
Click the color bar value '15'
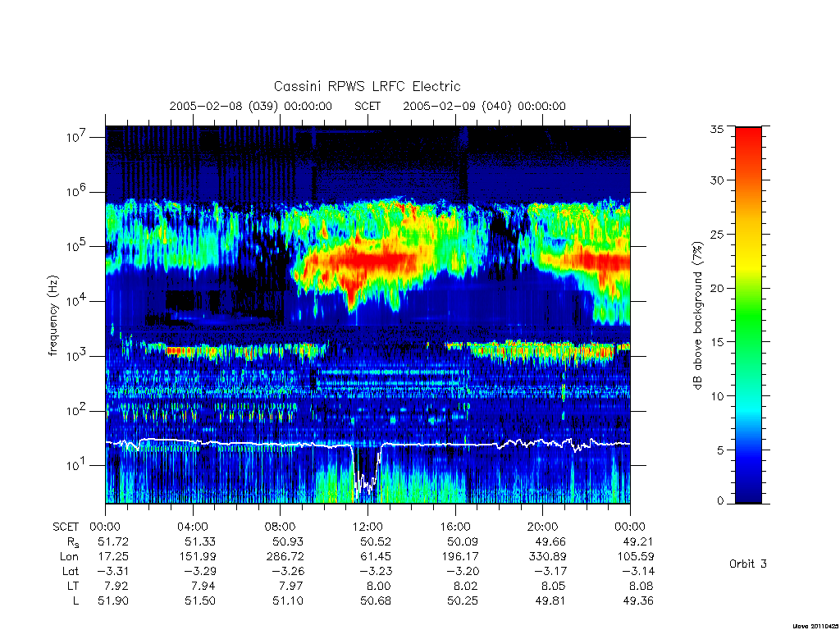pyautogui.click(x=716, y=342)
